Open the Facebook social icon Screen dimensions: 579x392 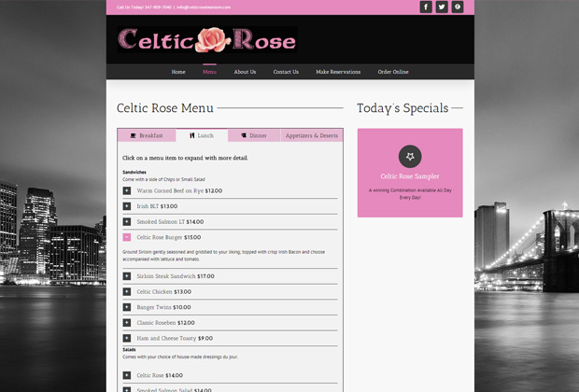tap(426, 7)
